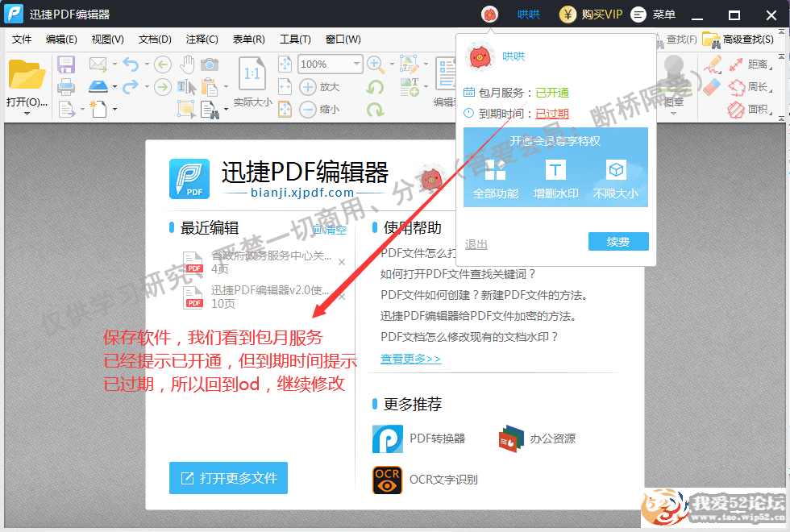Click the 查看更多>> link
The height and width of the screenshot is (532, 790).
pyautogui.click(x=410, y=359)
